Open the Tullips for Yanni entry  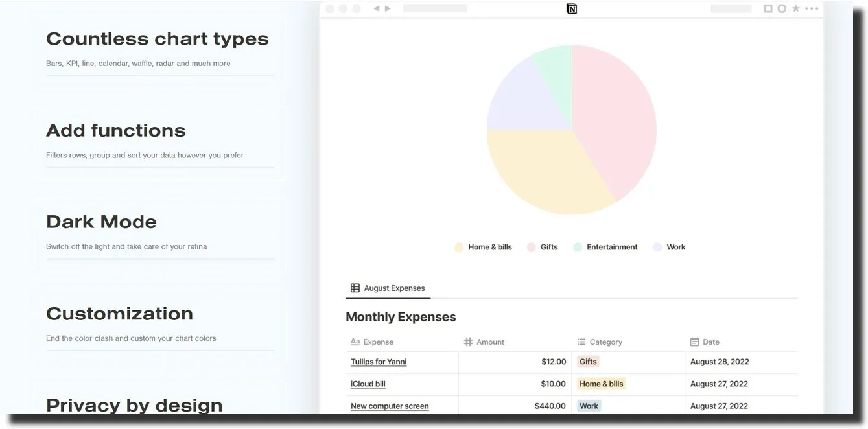click(379, 362)
